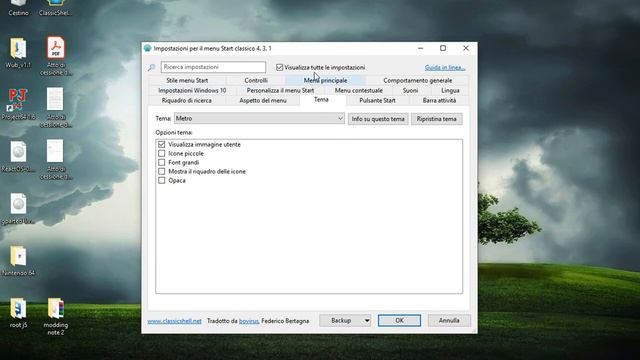Open the Comportamento generale tab
This screenshot has width=640, height=360.
pyautogui.click(x=418, y=80)
